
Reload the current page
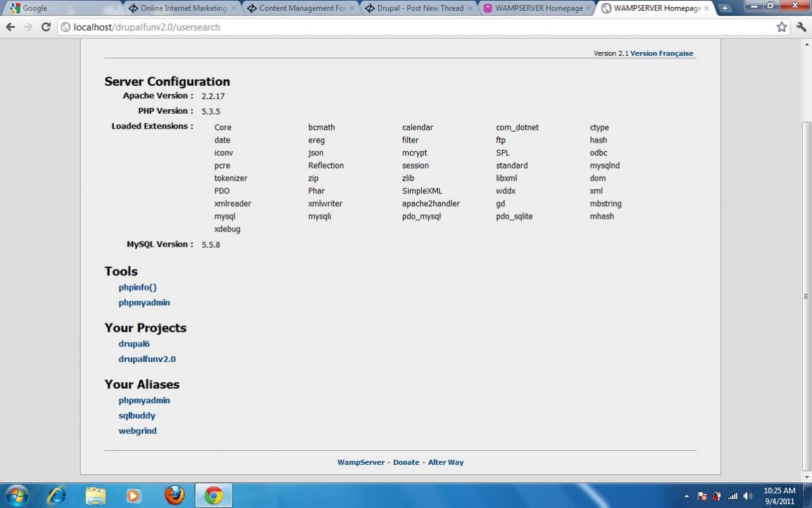(46, 27)
